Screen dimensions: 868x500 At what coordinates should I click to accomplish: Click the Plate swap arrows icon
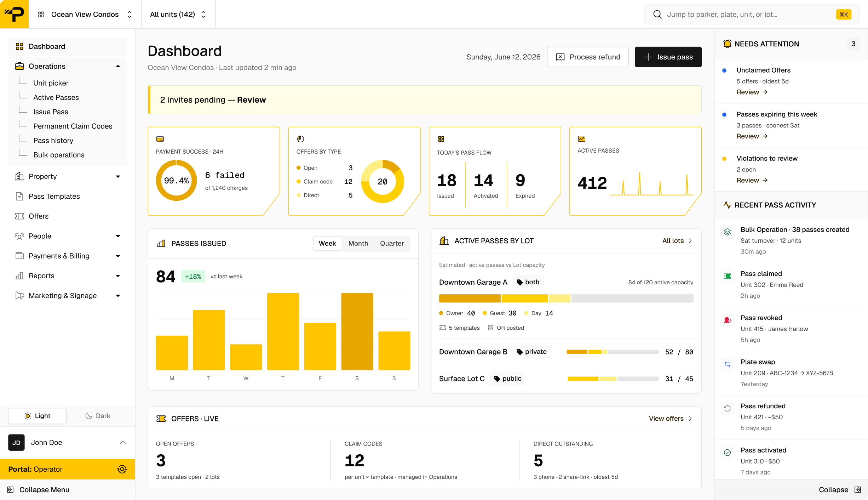[x=727, y=364]
